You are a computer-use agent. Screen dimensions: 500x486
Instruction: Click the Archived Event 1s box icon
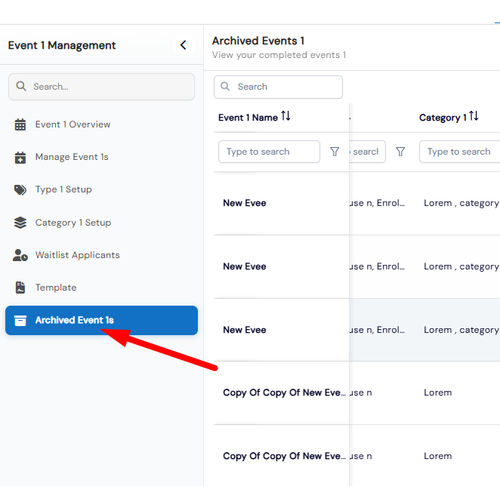pyautogui.click(x=20, y=320)
